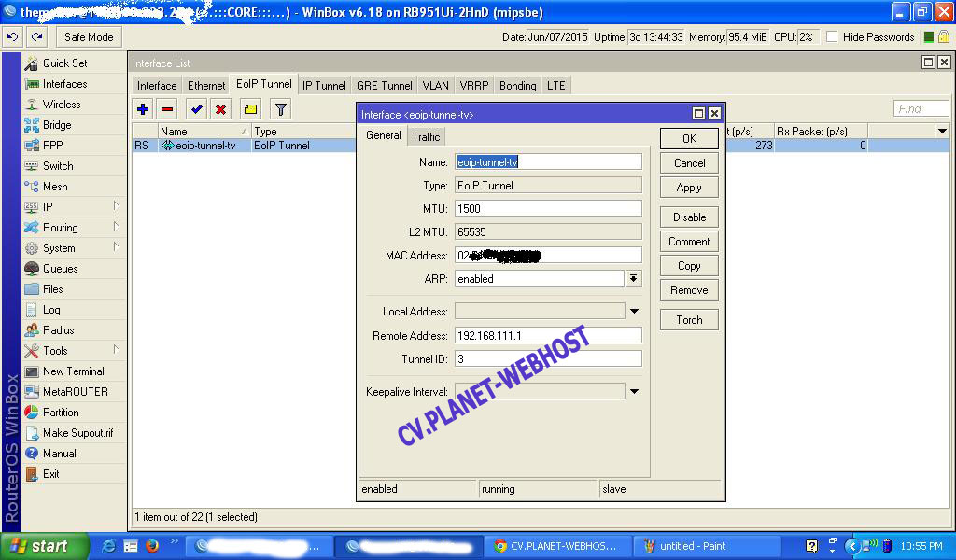
Task: Click the red minus remove icon
Action: click(x=167, y=109)
